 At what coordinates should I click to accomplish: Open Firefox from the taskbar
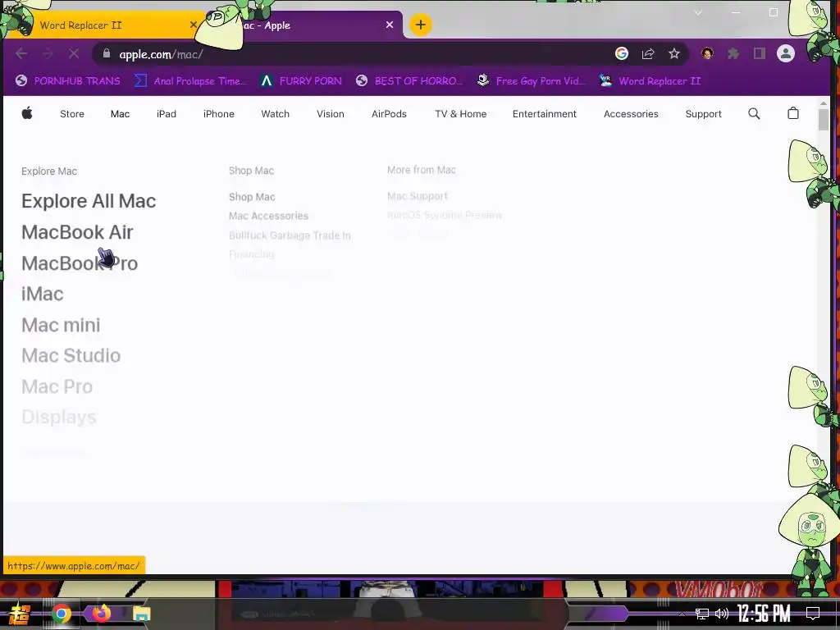coord(101,612)
